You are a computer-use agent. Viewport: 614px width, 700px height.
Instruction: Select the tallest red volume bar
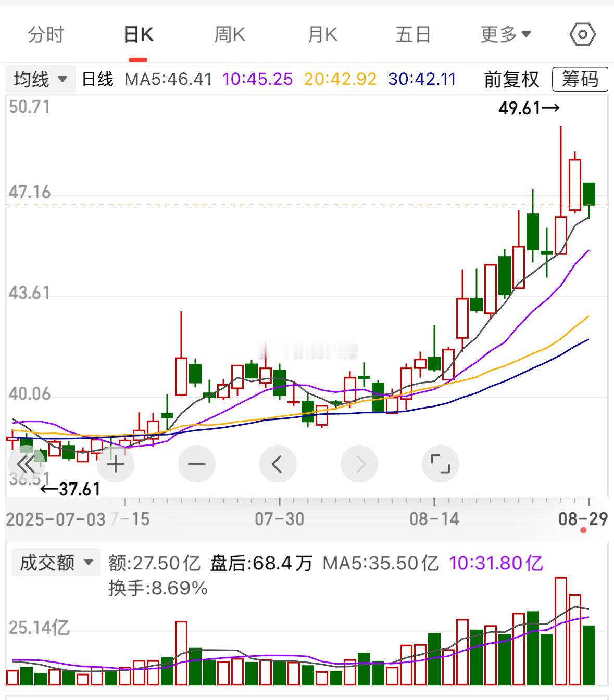pos(561,631)
